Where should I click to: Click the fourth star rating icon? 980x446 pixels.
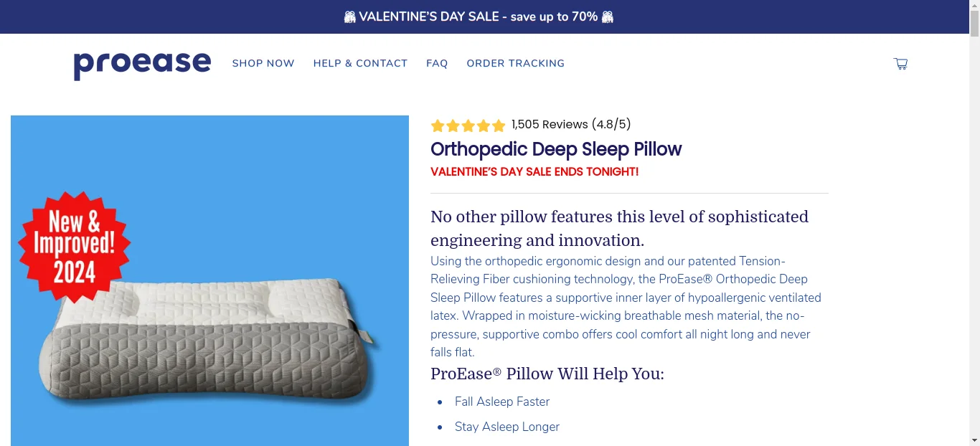coord(484,125)
